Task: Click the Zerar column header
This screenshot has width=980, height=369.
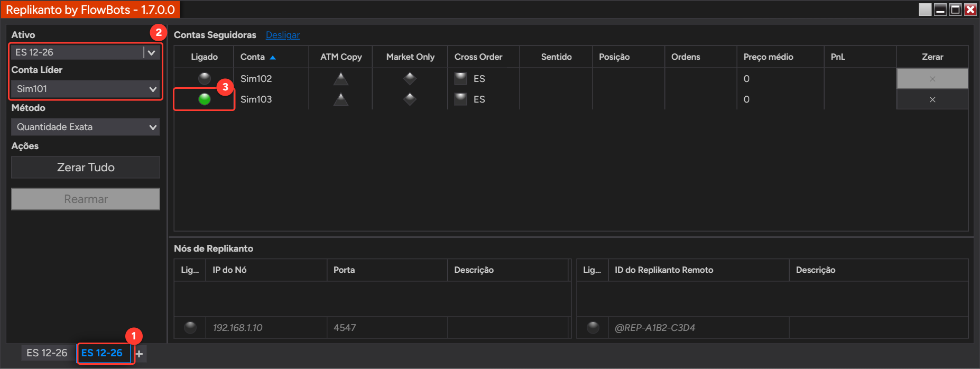Action: pyautogui.click(x=932, y=57)
